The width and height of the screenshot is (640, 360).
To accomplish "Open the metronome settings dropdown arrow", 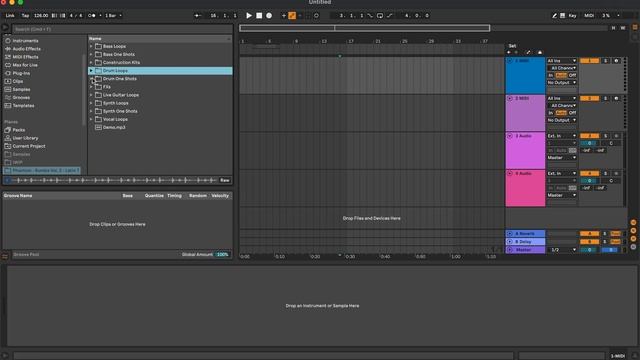I will [x=100, y=16].
